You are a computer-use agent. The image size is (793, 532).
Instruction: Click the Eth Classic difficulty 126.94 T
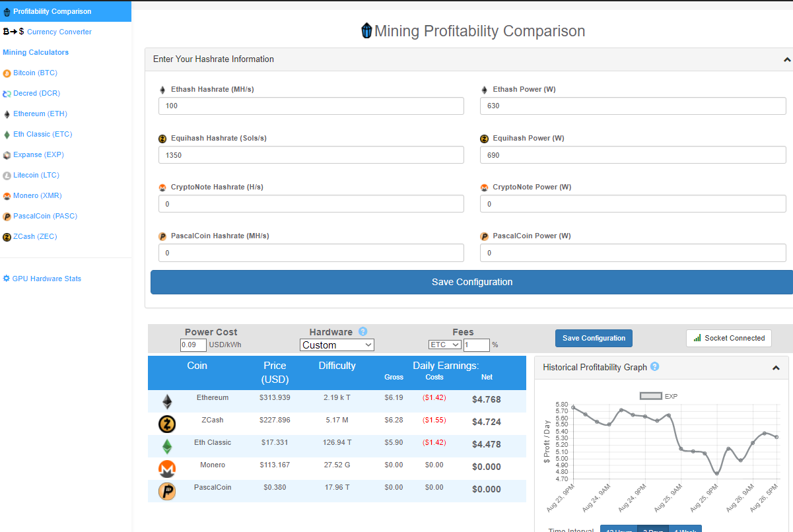pyautogui.click(x=337, y=442)
